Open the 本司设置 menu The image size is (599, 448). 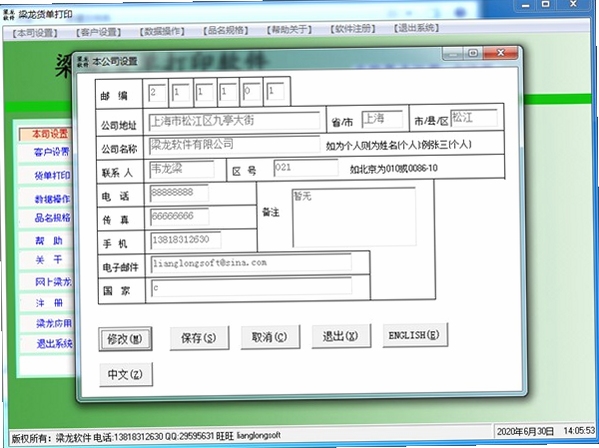35,33
